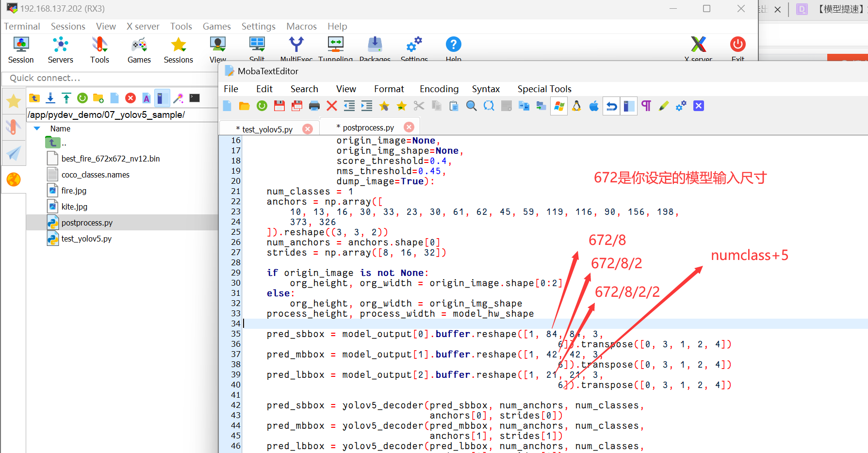Toggle the side panel icon in editor toolbar
This screenshot has width=868, height=453.
(x=629, y=106)
